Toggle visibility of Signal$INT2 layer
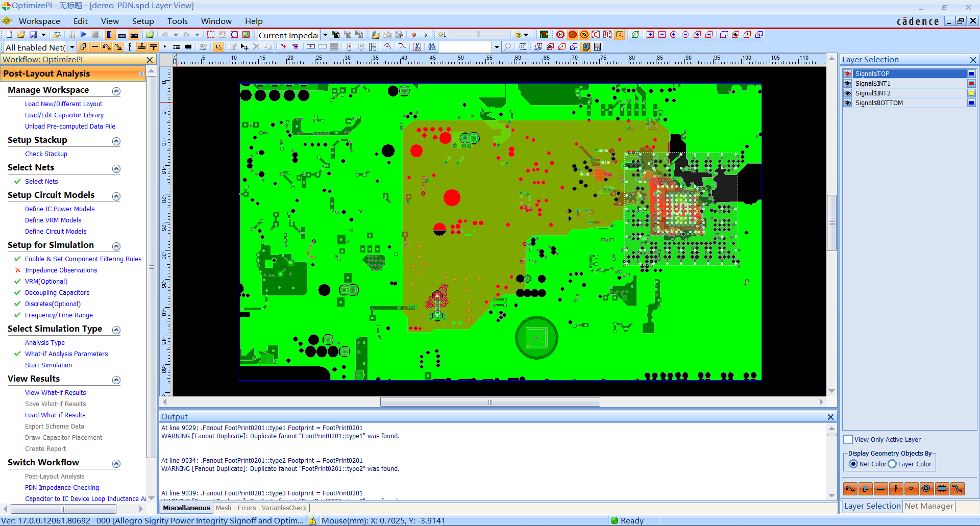This screenshot has width=980, height=526. pos(848,93)
